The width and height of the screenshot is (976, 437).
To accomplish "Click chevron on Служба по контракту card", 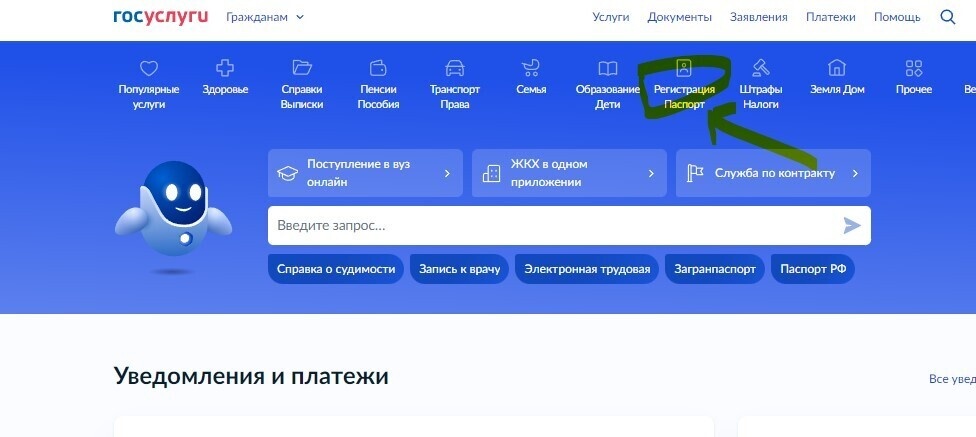I will click(855, 174).
